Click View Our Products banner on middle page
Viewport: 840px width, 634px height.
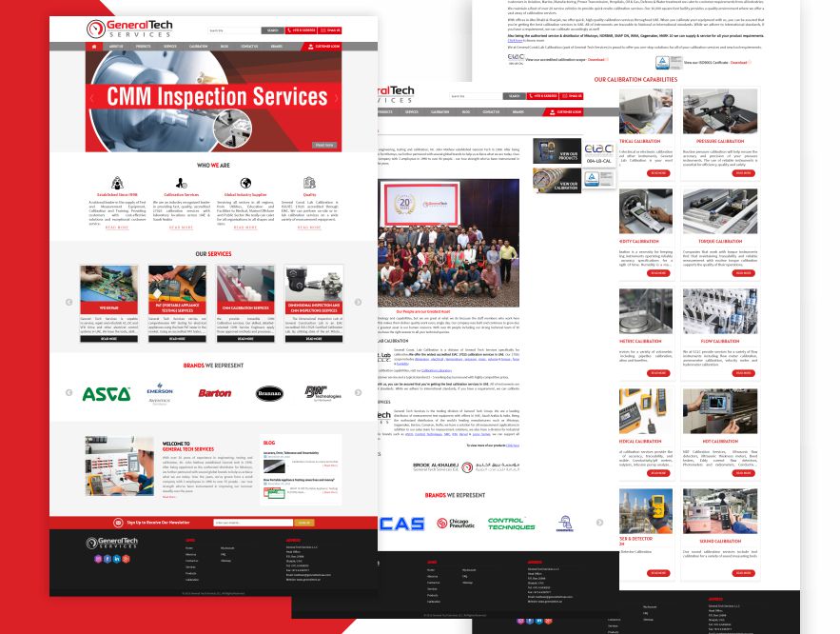(x=557, y=150)
